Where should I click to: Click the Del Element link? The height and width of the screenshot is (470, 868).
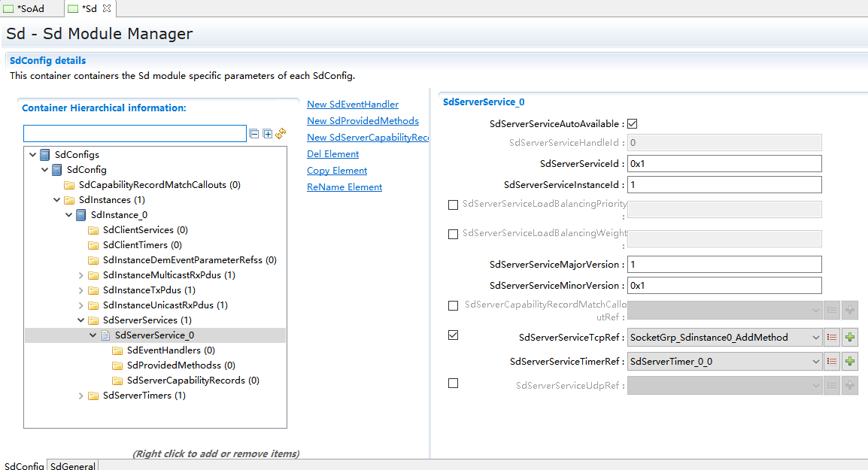332,154
